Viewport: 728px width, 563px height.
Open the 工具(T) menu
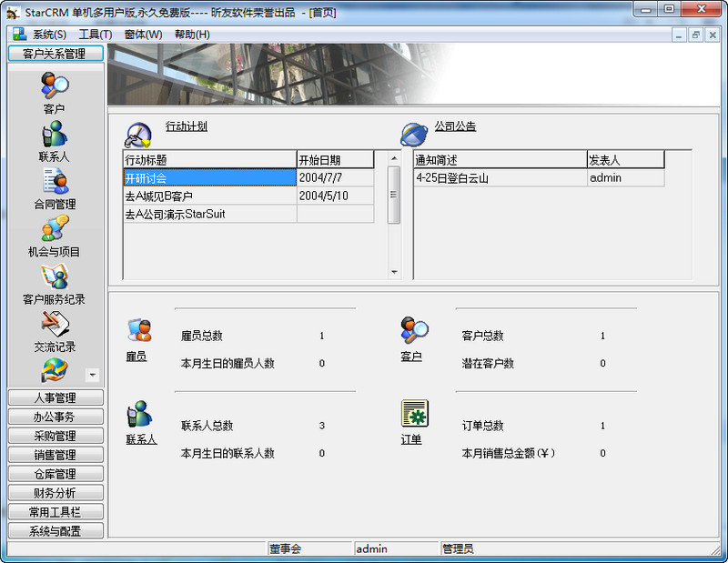96,35
